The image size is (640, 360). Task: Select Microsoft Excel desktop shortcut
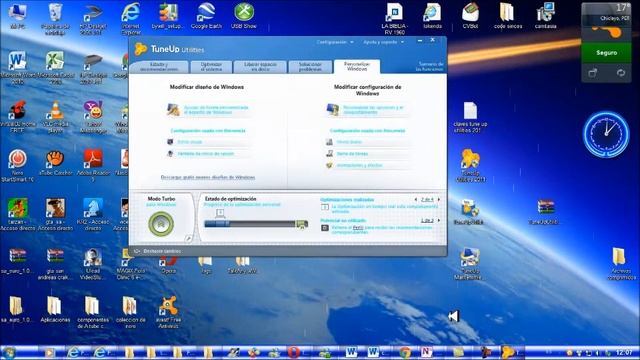click(55, 67)
